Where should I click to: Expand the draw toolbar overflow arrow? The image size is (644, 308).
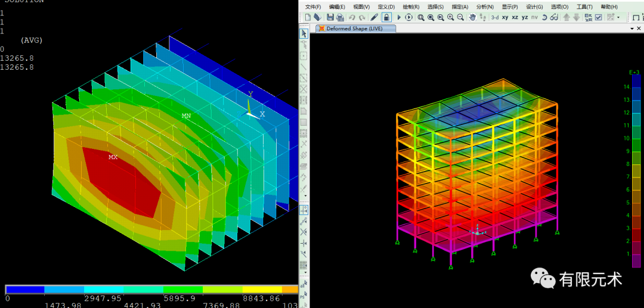coord(305,196)
